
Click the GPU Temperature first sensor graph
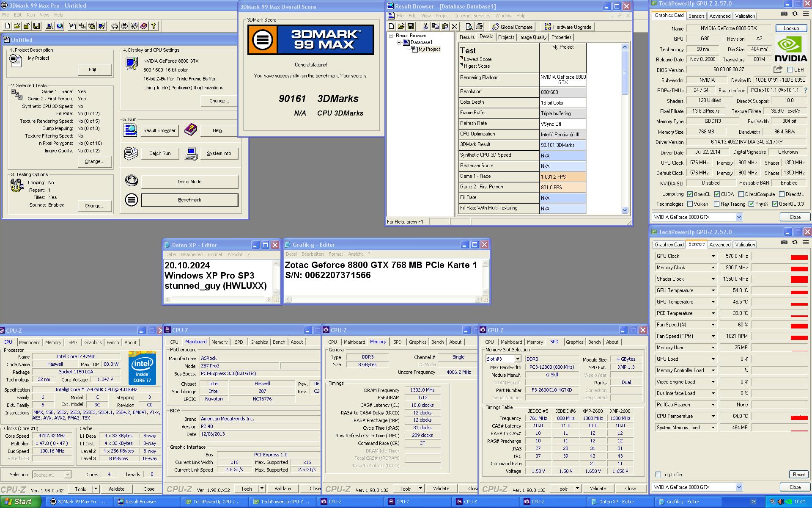(x=779, y=290)
